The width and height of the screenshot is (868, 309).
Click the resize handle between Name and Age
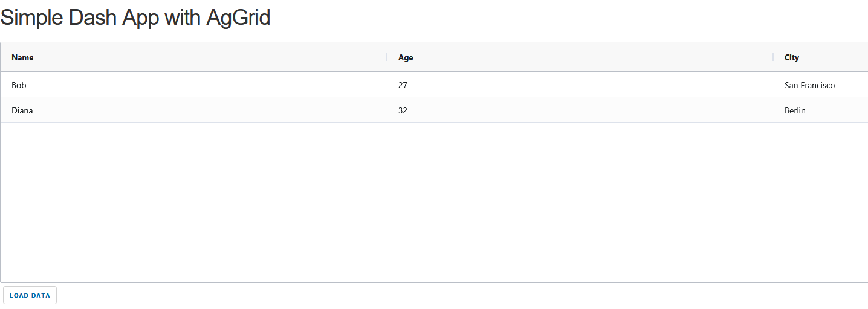point(387,57)
